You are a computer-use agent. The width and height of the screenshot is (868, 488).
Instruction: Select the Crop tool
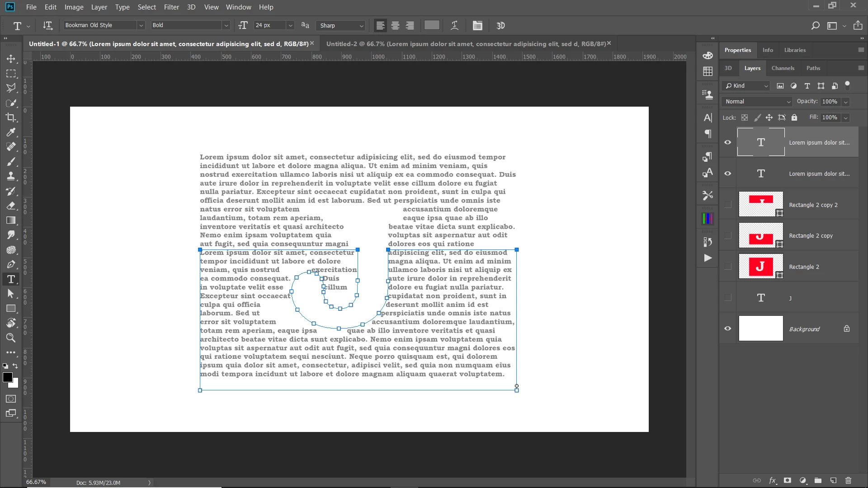[x=11, y=117]
